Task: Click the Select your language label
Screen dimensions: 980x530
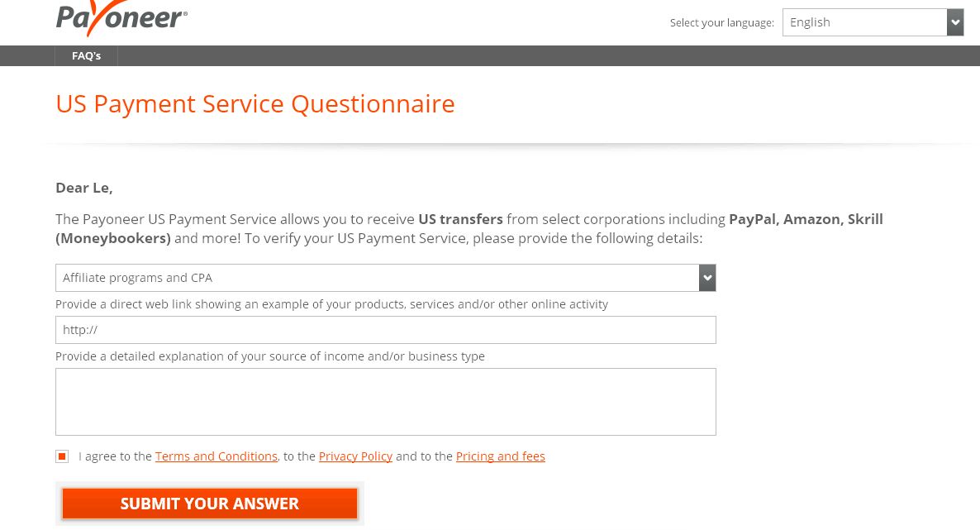Action: 721,23
